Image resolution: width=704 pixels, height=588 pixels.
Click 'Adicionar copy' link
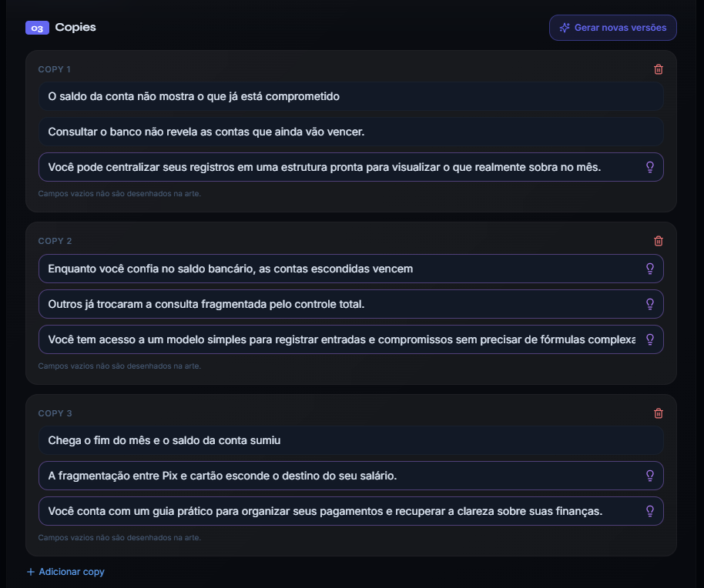pyautogui.click(x=65, y=572)
